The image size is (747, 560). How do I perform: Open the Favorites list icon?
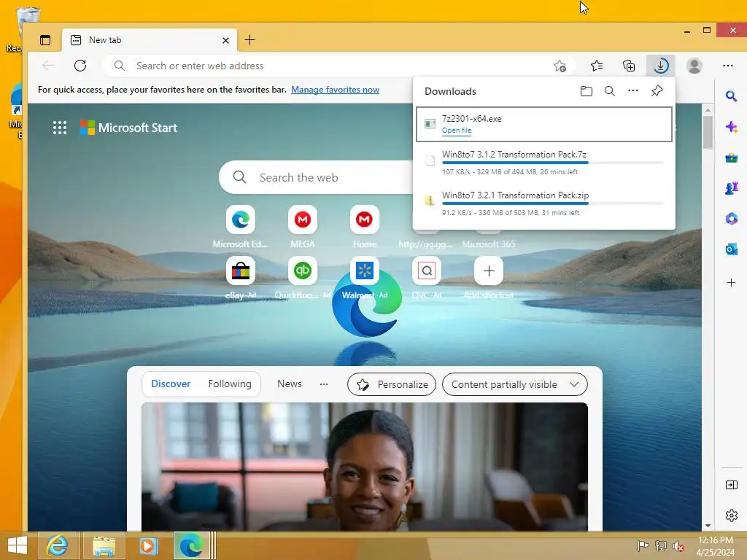[597, 66]
